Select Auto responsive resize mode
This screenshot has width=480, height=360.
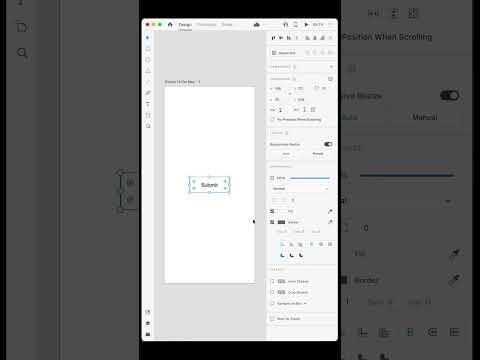coord(286,154)
